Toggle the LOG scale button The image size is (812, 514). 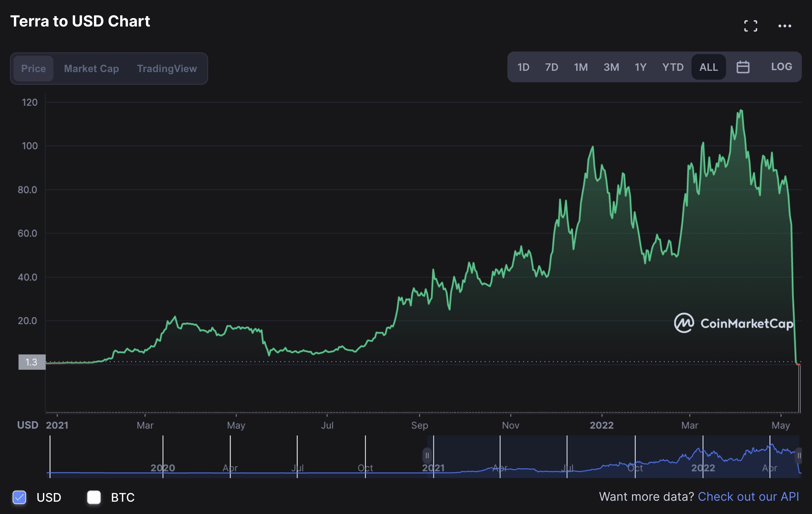pos(781,67)
